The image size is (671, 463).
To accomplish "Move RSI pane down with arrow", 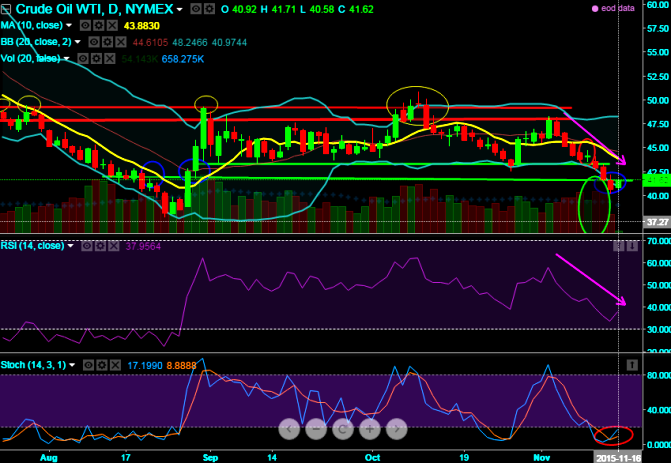I will [x=632, y=246].
